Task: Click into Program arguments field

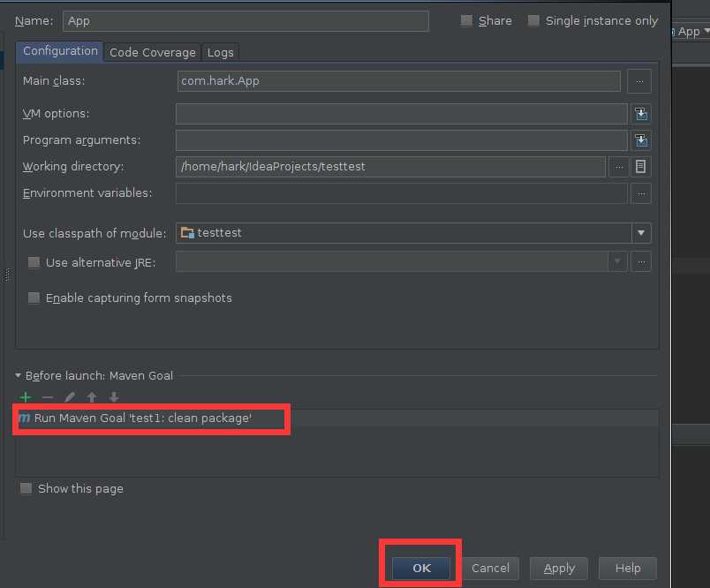Action: click(402, 140)
